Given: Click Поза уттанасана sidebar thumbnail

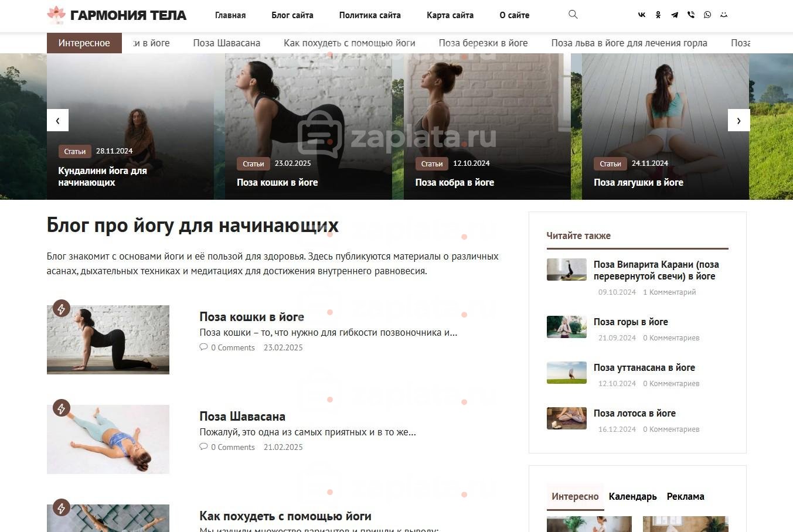Looking at the screenshot, I should [567, 373].
